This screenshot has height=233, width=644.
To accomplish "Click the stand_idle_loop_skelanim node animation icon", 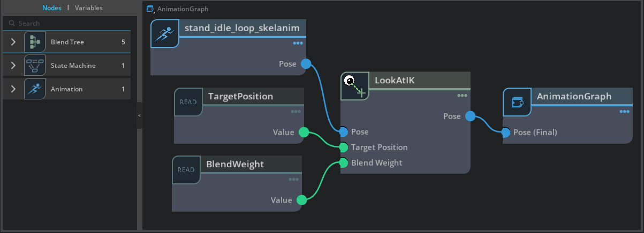I will (164, 34).
